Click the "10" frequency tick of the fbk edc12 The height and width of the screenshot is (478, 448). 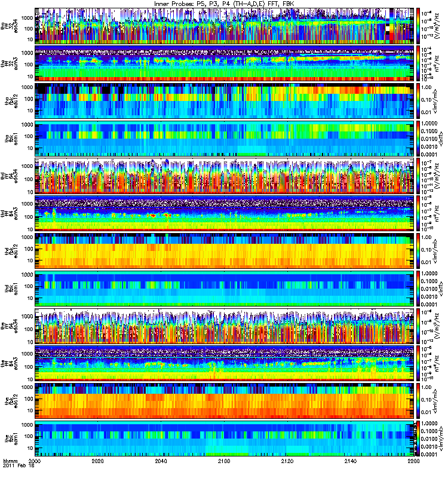tap(30, 410)
